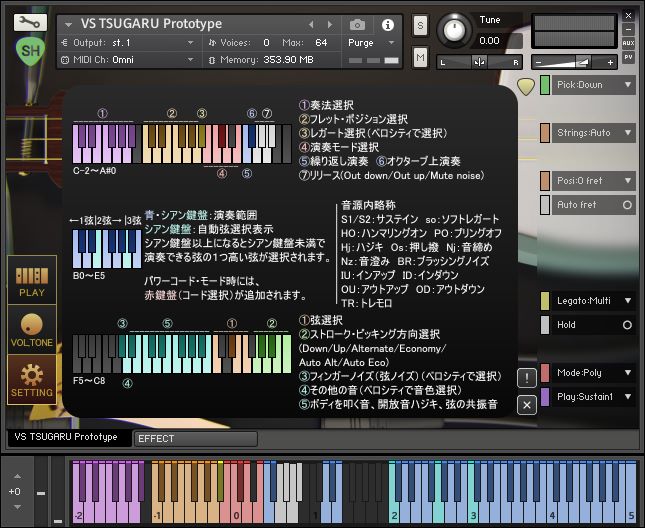Mute the instrument with M button
Viewport: 645px width, 528px height.
(x=420, y=59)
